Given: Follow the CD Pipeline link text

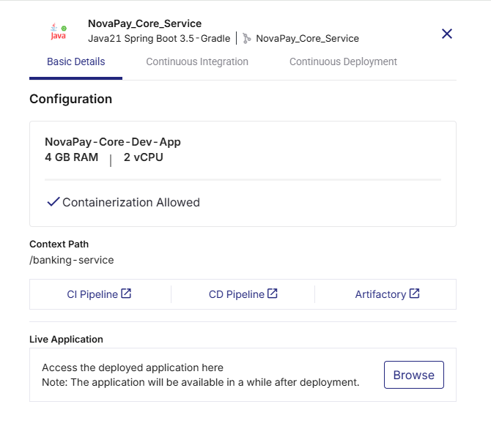Looking at the screenshot, I should 236,294.
